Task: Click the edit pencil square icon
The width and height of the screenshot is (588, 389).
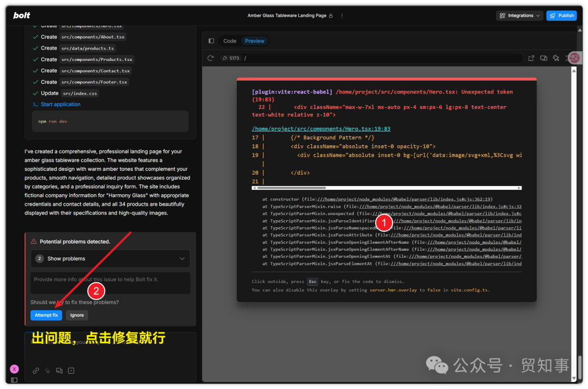Action: 71,371
